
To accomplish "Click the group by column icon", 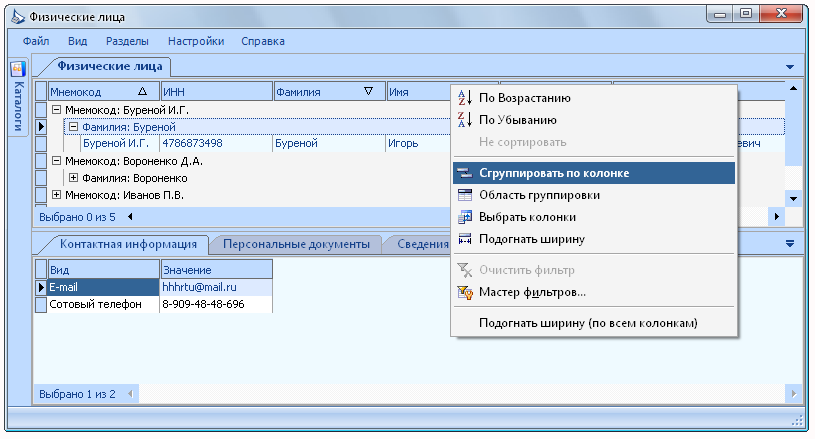I will (x=464, y=173).
